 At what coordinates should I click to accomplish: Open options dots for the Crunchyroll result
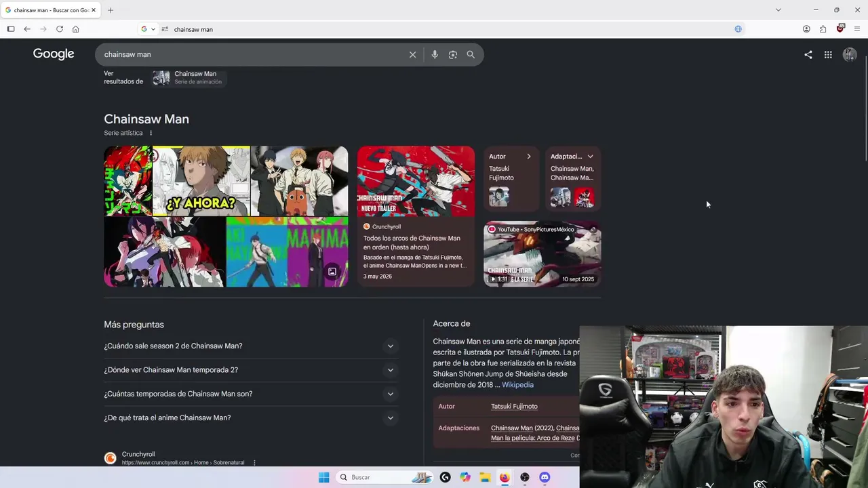pyautogui.click(x=254, y=463)
